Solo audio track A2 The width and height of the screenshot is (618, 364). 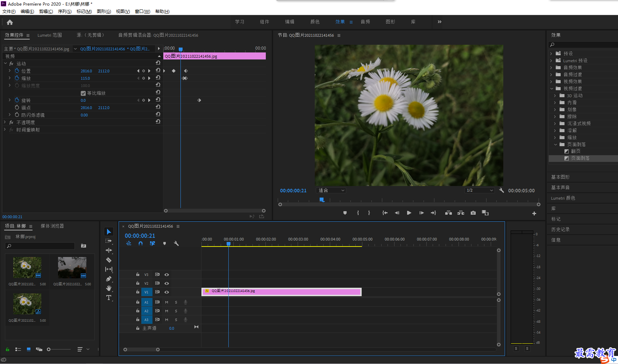176,311
